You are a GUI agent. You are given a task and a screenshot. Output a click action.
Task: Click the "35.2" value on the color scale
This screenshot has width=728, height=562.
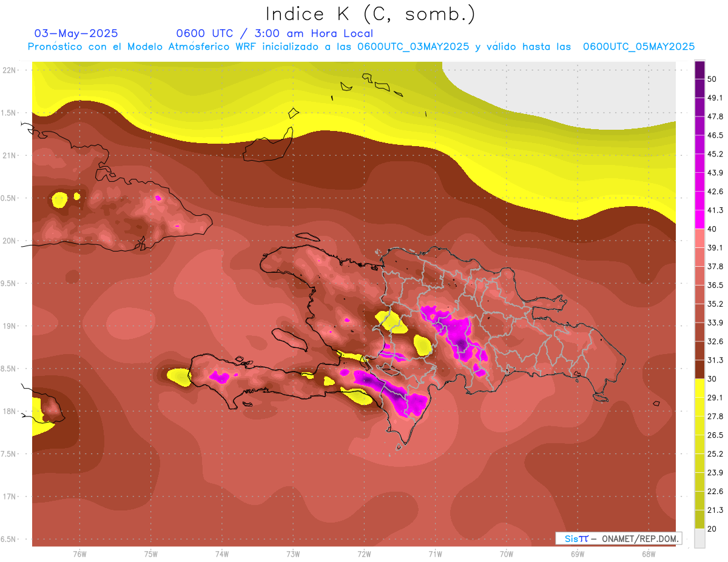click(x=716, y=304)
